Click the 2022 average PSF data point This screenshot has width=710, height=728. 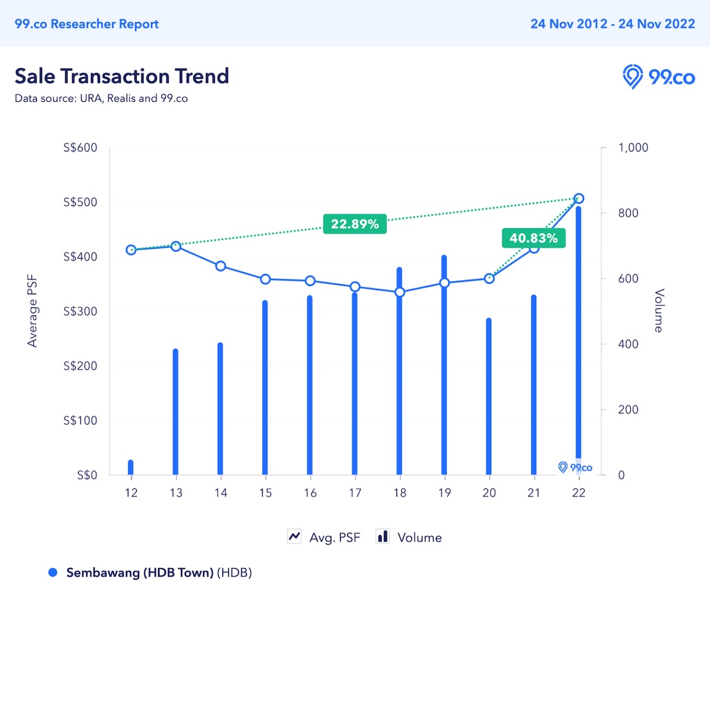(579, 198)
